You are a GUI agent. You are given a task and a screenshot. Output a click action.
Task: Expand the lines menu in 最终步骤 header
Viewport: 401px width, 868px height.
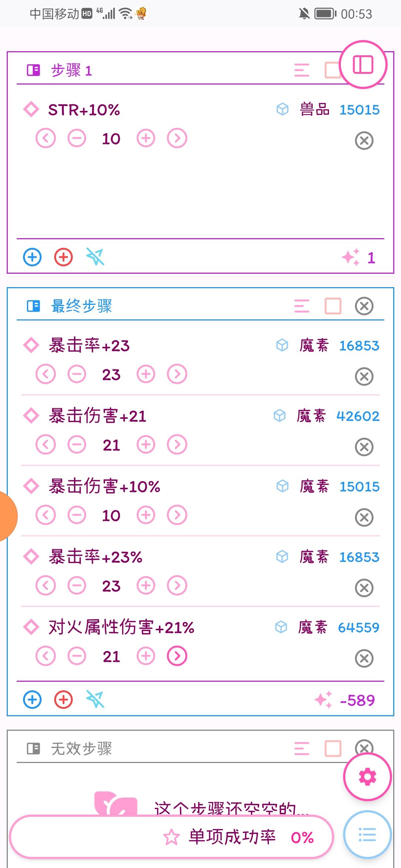(x=301, y=306)
